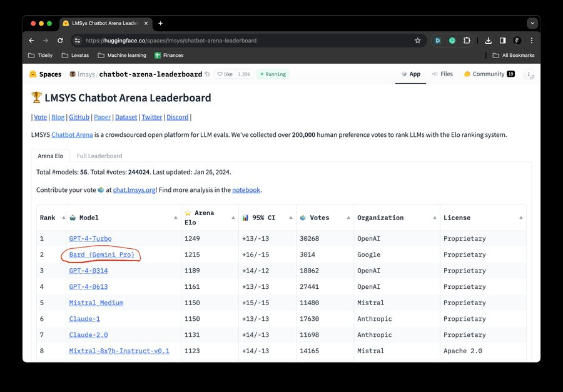Open the blue D browser extension
This screenshot has width=563, height=392.
(438, 41)
